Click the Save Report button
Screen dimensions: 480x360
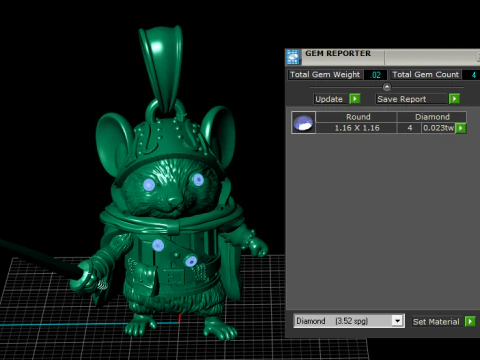coord(411,99)
